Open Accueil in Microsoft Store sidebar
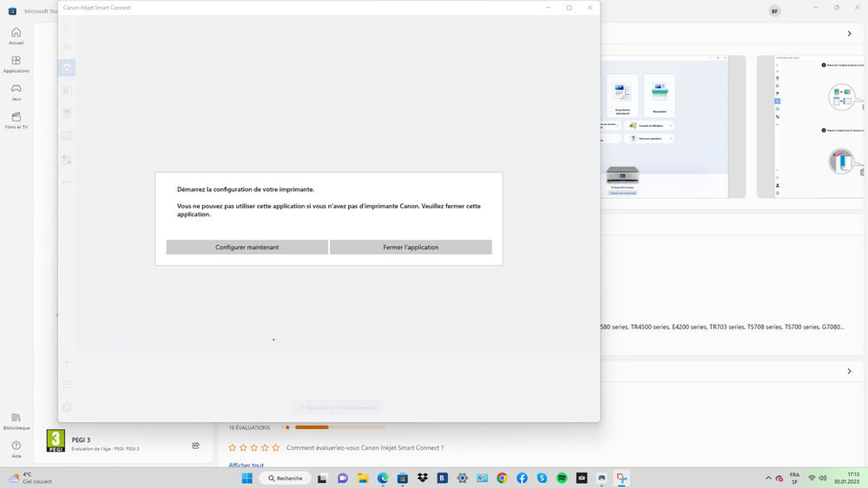Image resolution: width=868 pixels, height=488 pixels. (16, 36)
